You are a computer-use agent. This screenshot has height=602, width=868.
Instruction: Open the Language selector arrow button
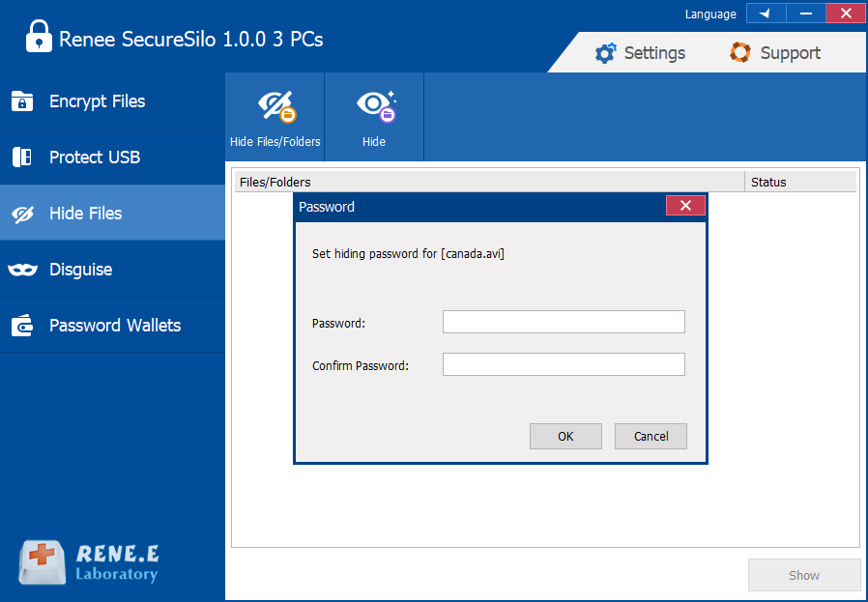[767, 14]
